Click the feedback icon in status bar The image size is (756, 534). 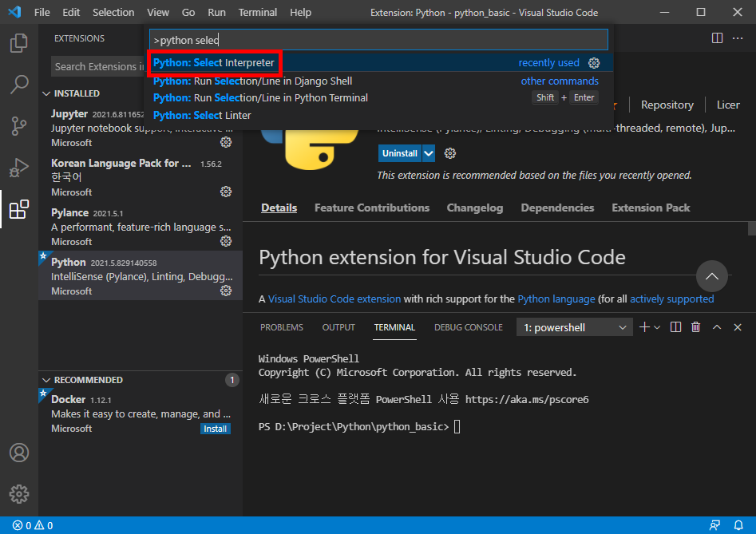[714, 525]
